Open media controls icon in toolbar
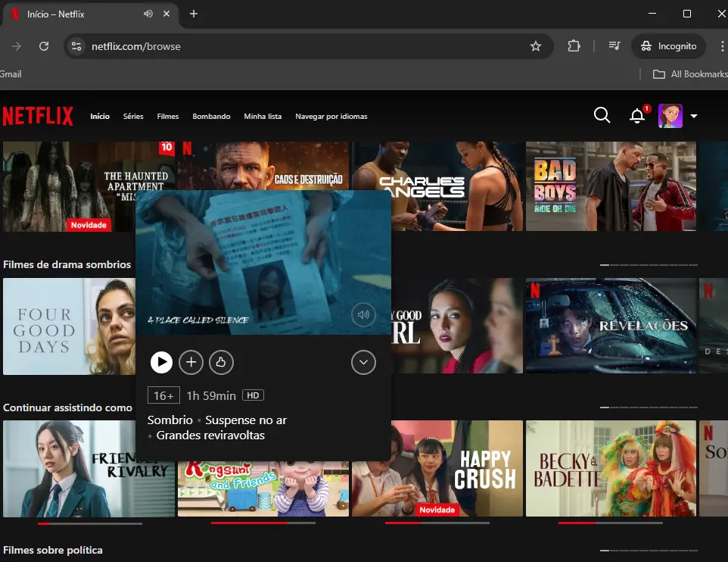The height and width of the screenshot is (562, 728). [614, 46]
